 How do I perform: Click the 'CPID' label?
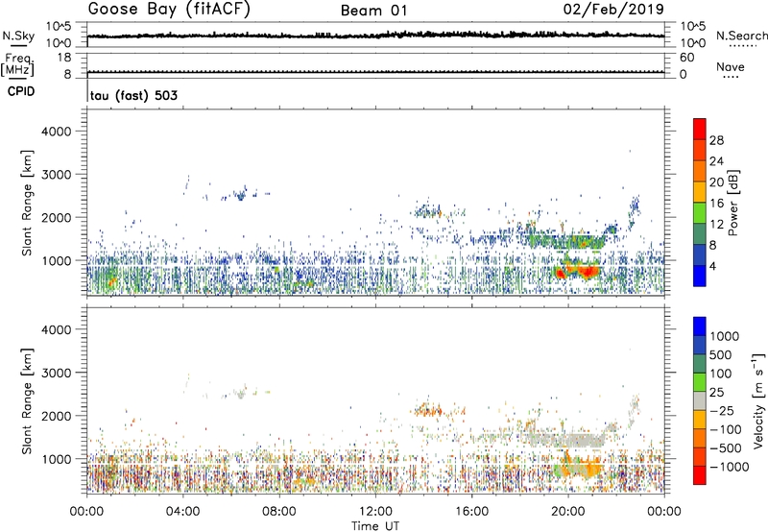(x=21, y=91)
